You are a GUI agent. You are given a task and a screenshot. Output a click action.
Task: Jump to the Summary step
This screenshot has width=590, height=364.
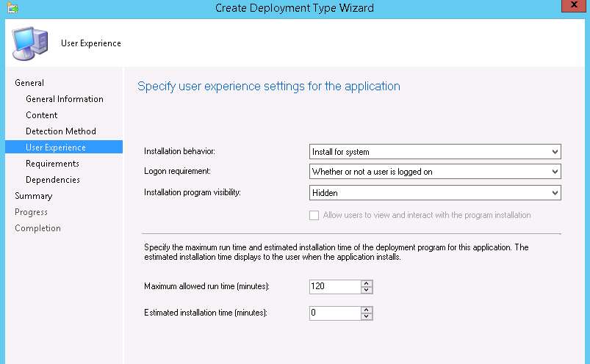pos(34,196)
